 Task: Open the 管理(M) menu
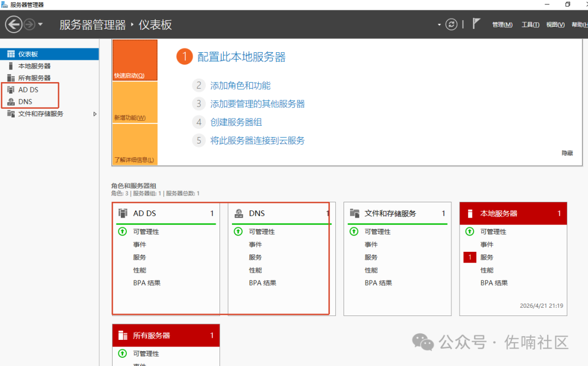pos(502,24)
